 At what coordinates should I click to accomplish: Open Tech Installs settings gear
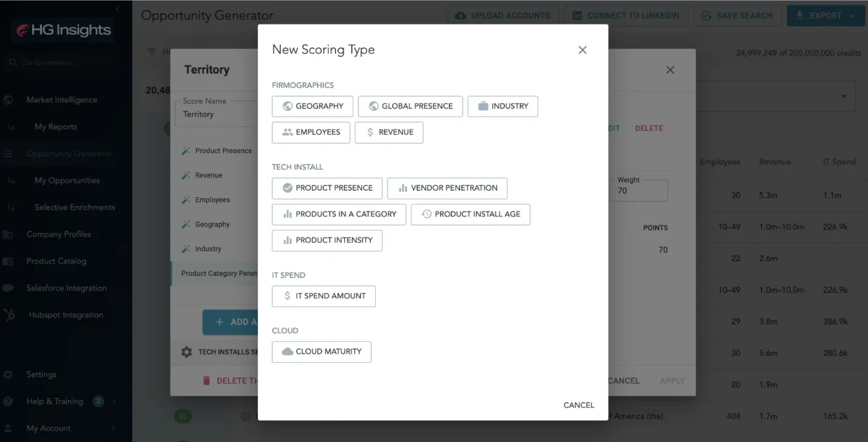click(186, 352)
